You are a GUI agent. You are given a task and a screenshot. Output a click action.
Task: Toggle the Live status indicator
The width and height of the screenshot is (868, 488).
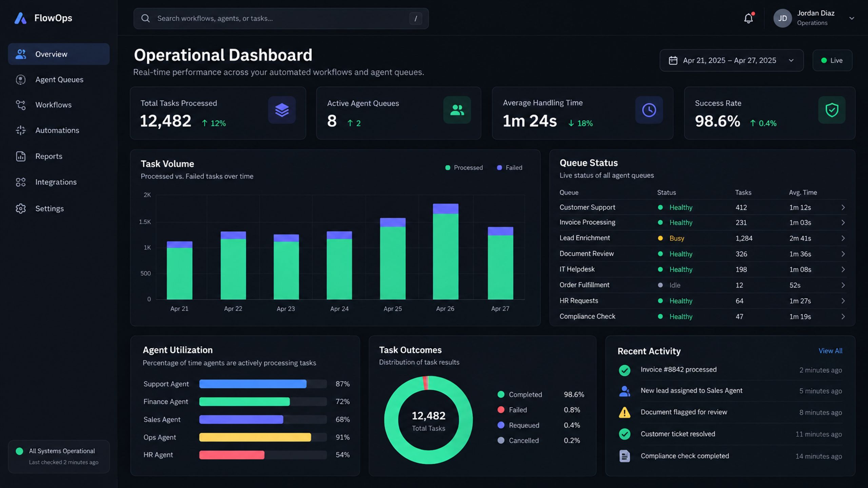click(832, 60)
